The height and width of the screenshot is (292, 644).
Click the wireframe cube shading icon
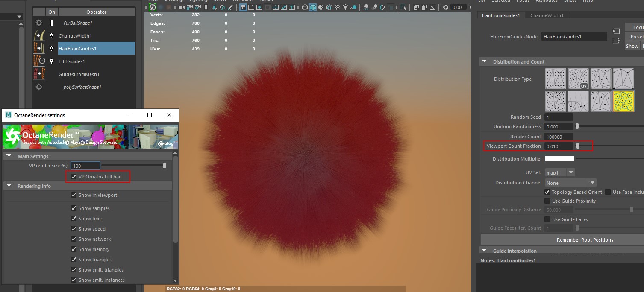[x=304, y=7]
